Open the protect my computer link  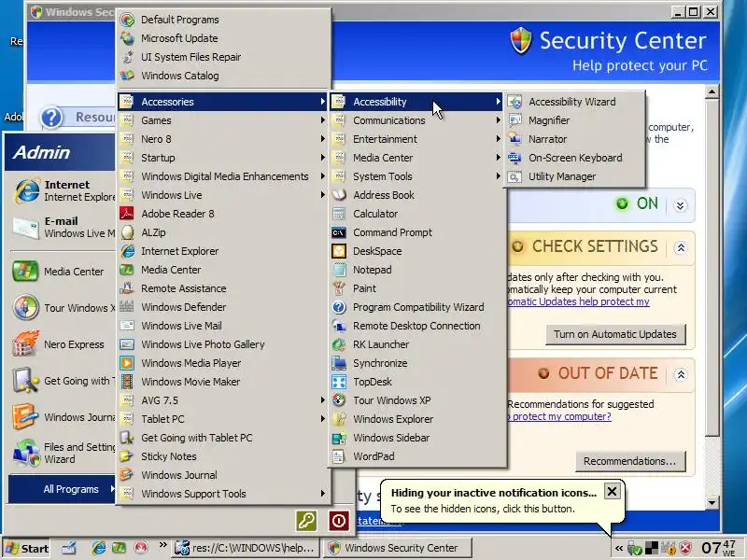pos(559,416)
